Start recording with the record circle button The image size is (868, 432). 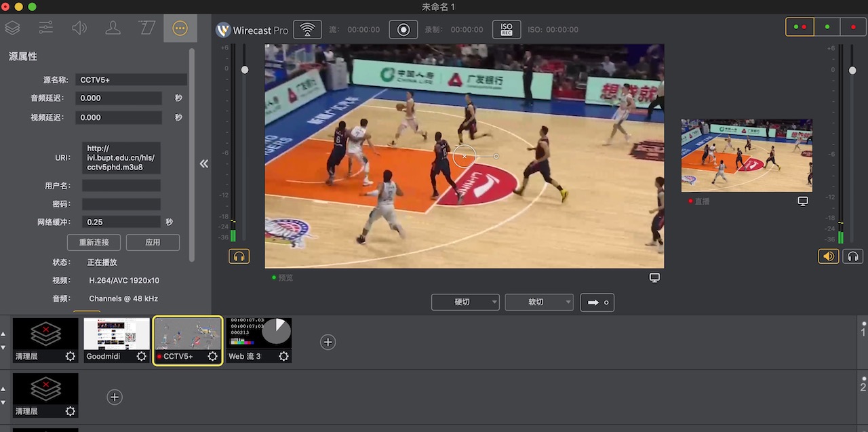tap(403, 30)
